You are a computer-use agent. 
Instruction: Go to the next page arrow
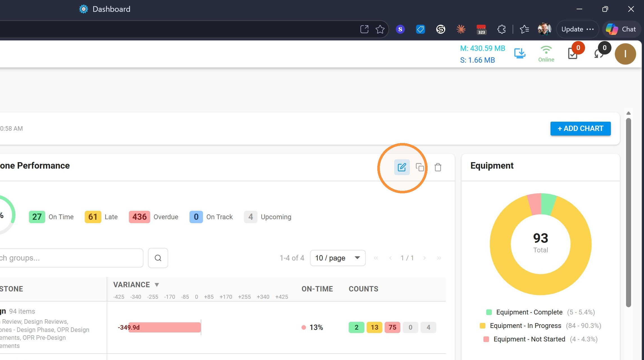pyautogui.click(x=424, y=258)
